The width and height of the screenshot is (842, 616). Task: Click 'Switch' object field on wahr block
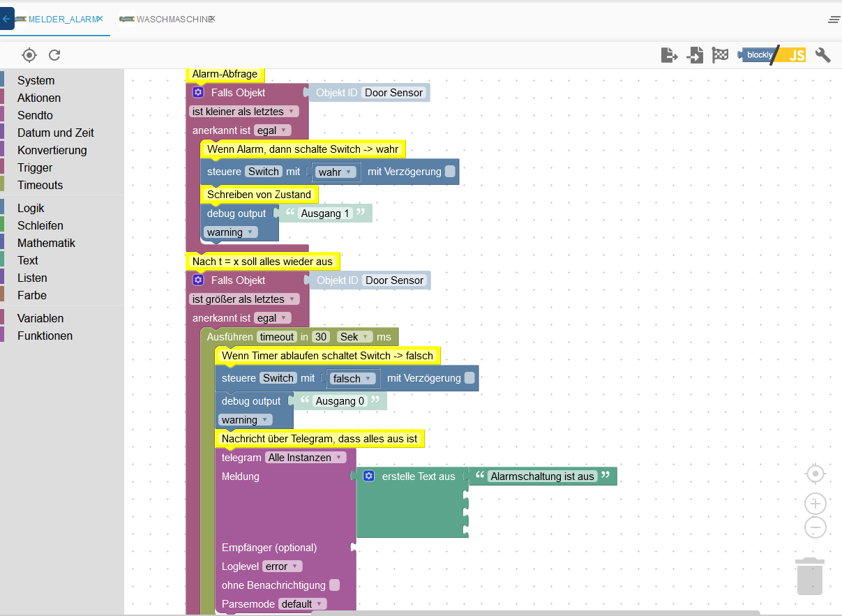pyautogui.click(x=264, y=172)
